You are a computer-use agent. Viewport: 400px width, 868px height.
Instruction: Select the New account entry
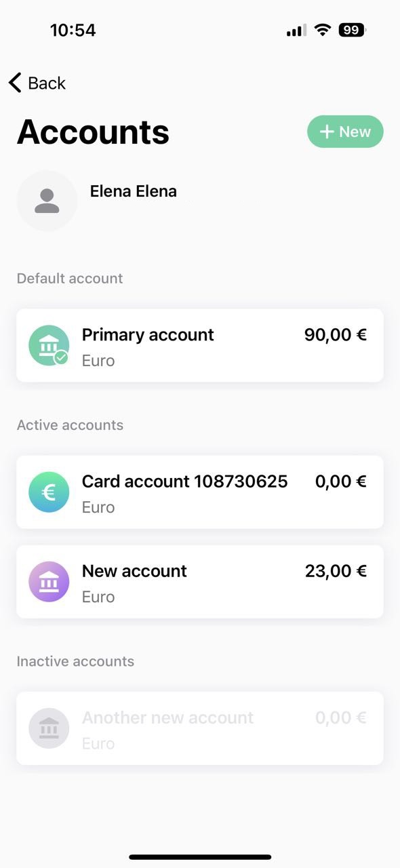(200, 582)
